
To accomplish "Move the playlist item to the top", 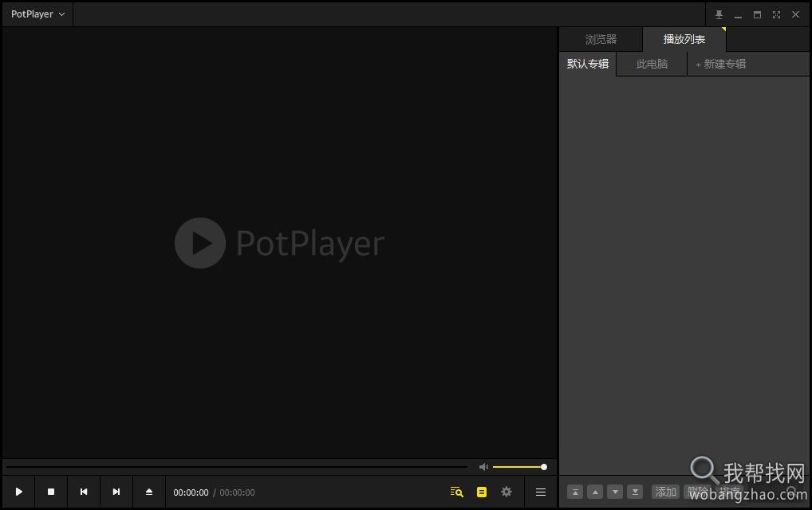I will [575, 492].
